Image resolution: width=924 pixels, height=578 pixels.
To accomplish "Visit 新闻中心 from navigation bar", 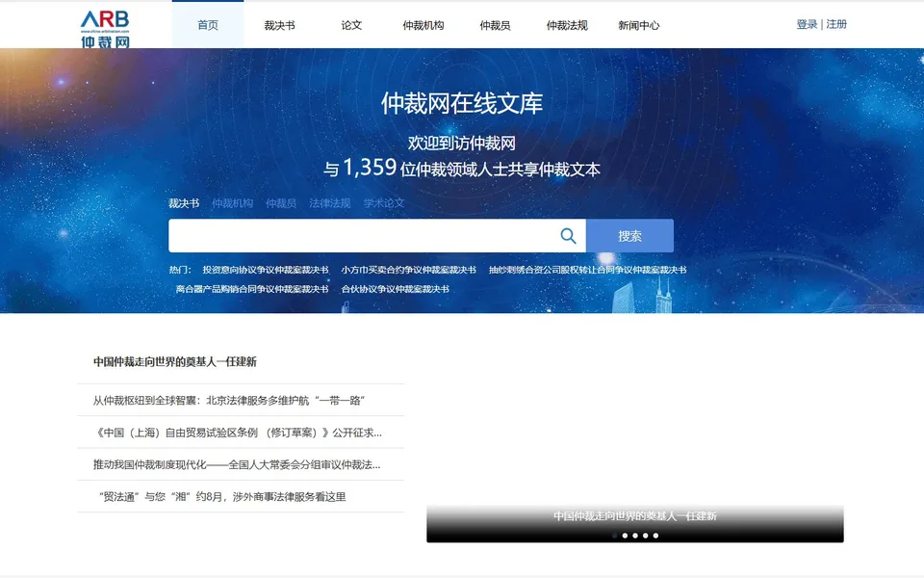I will (639, 25).
